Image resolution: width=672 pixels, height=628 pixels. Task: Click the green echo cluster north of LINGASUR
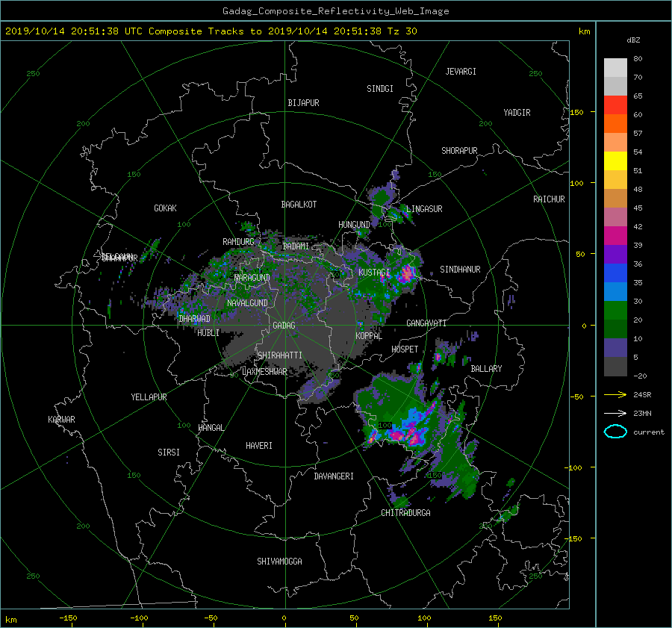click(x=383, y=196)
